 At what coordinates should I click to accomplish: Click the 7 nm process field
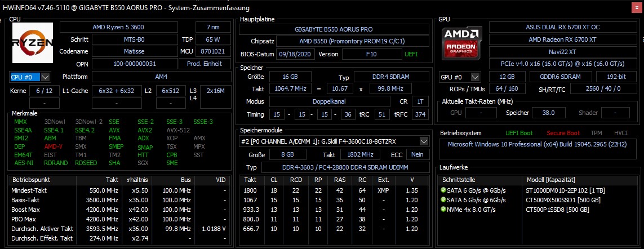pos(213,28)
